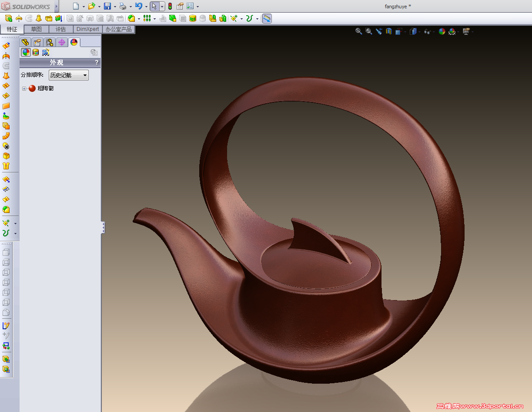
Task: Click the New document icon
Action: tap(76, 6)
